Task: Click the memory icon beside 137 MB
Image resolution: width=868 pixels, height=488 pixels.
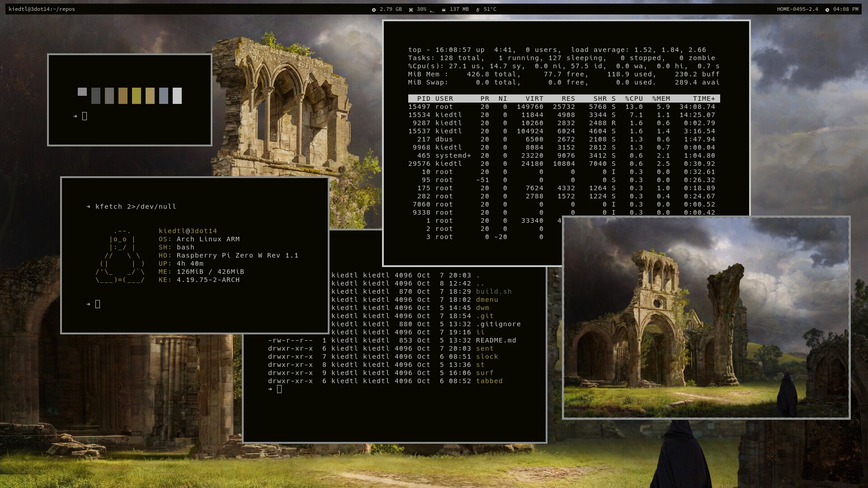Action: pyautogui.click(x=443, y=9)
